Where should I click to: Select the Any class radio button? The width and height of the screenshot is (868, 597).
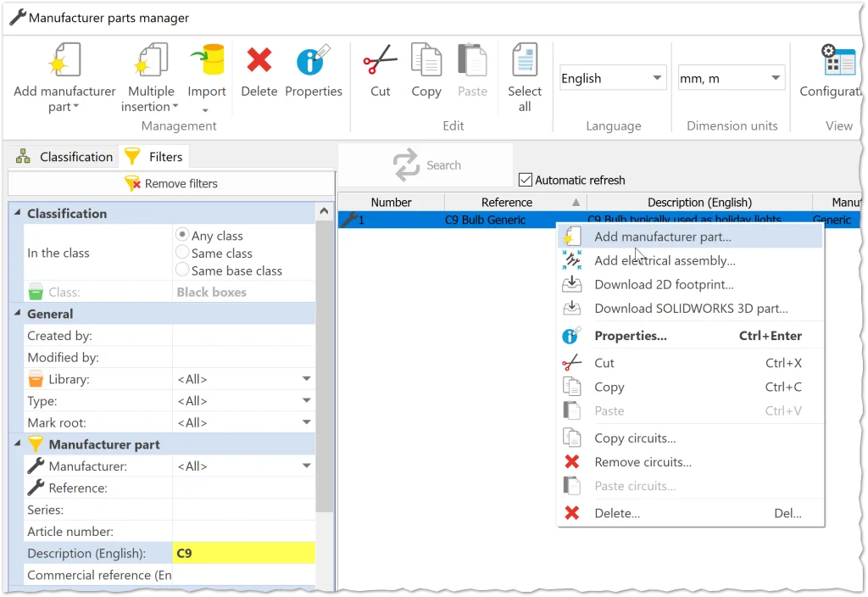coord(182,235)
